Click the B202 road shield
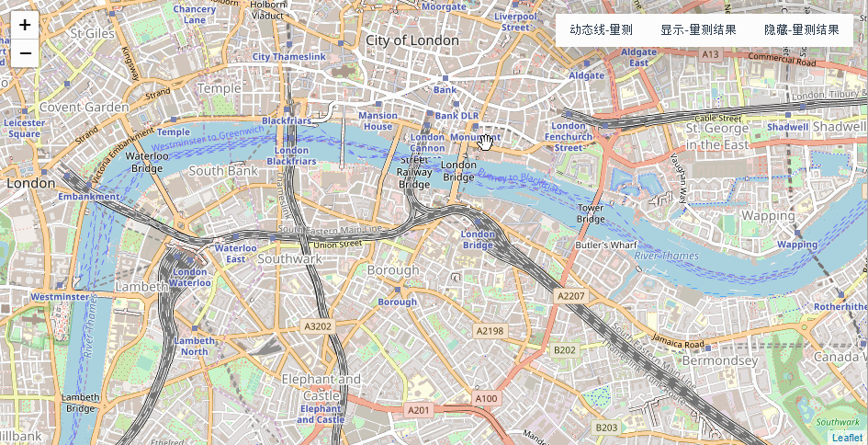The height and width of the screenshot is (445, 868). (x=565, y=349)
